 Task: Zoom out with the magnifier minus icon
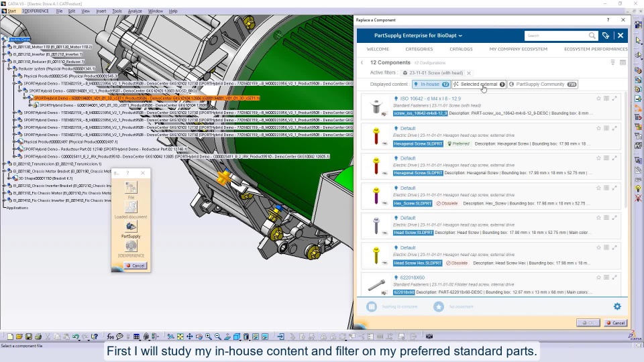coord(218,337)
